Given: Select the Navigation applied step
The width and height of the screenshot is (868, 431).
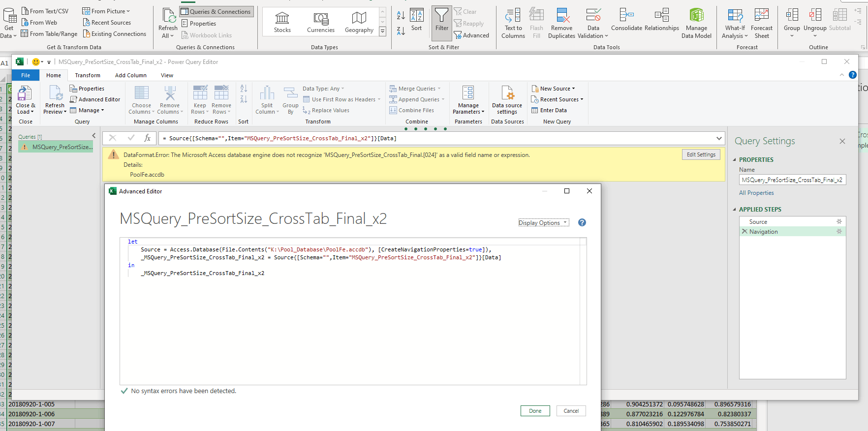Looking at the screenshot, I should [x=792, y=232].
